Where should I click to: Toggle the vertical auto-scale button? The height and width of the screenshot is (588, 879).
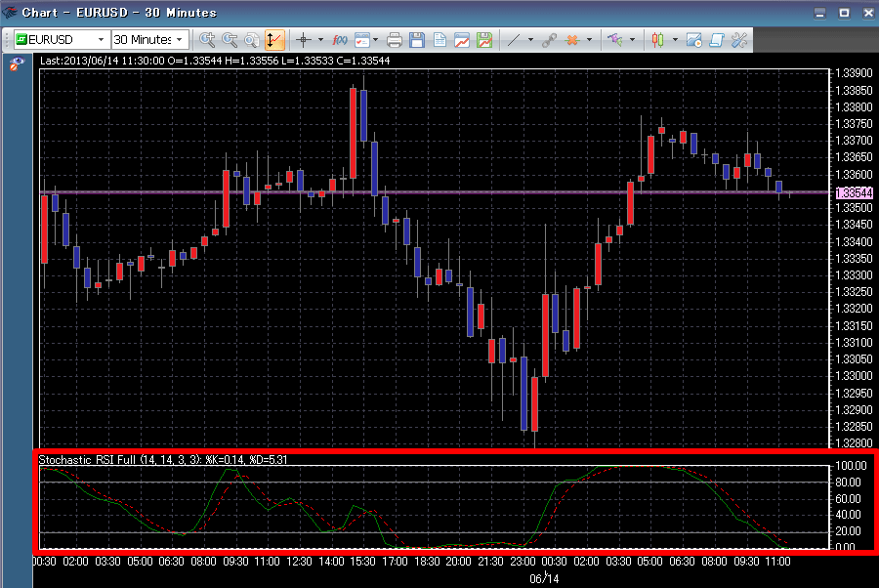(x=273, y=40)
